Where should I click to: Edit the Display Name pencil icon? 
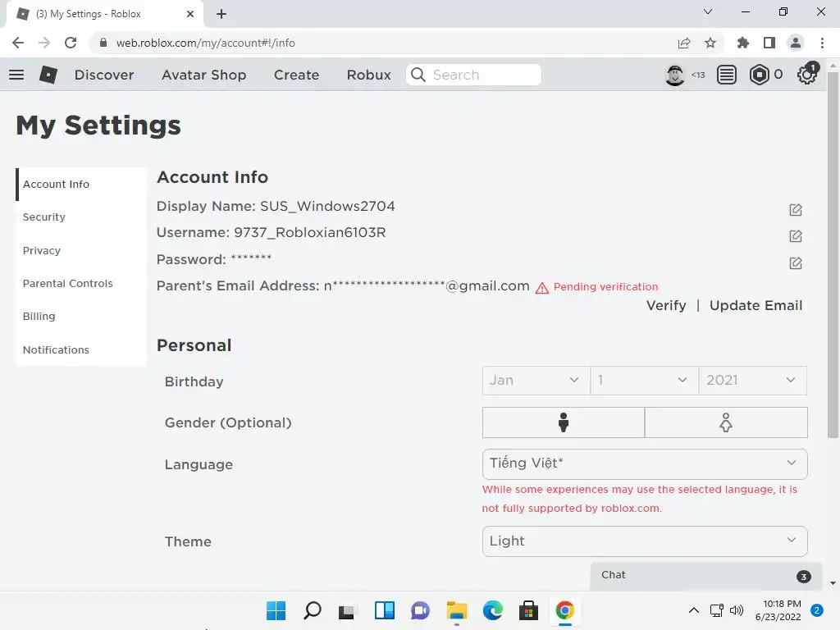coord(796,210)
